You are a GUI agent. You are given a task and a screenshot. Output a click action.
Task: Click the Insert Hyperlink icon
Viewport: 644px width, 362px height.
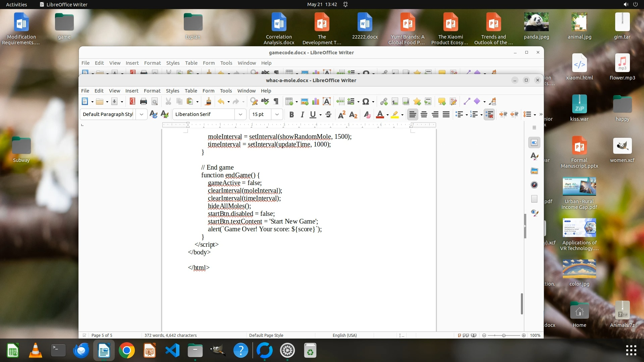click(x=384, y=102)
